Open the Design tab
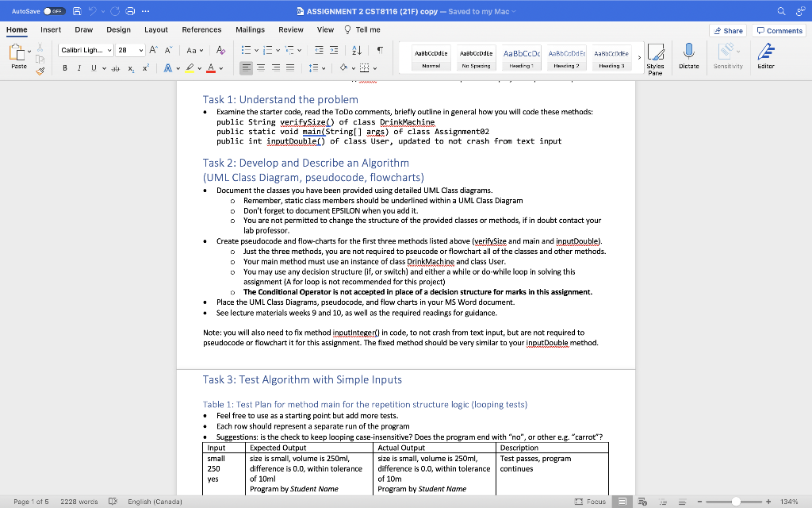 pos(119,29)
